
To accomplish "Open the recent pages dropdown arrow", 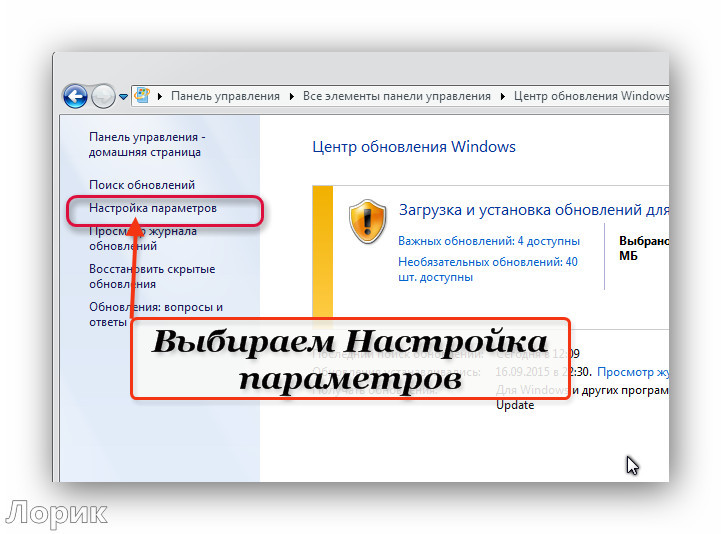I will (x=123, y=97).
